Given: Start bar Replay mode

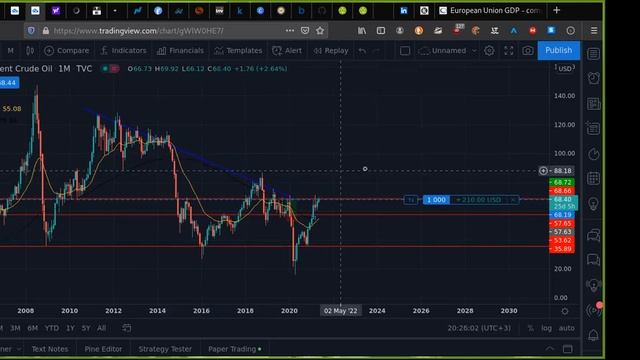Looking at the screenshot, I should pyautogui.click(x=331, y=51).
